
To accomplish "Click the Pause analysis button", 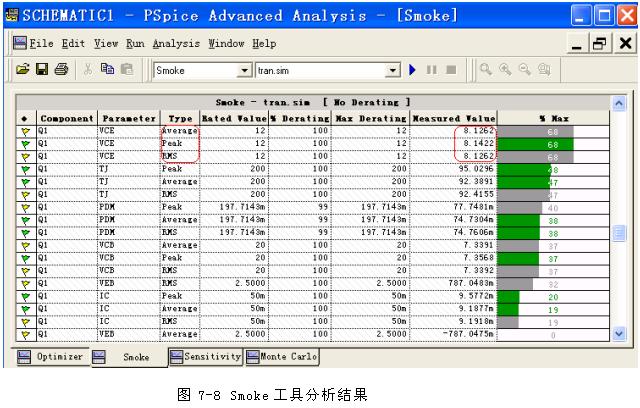I will (431, 70).
